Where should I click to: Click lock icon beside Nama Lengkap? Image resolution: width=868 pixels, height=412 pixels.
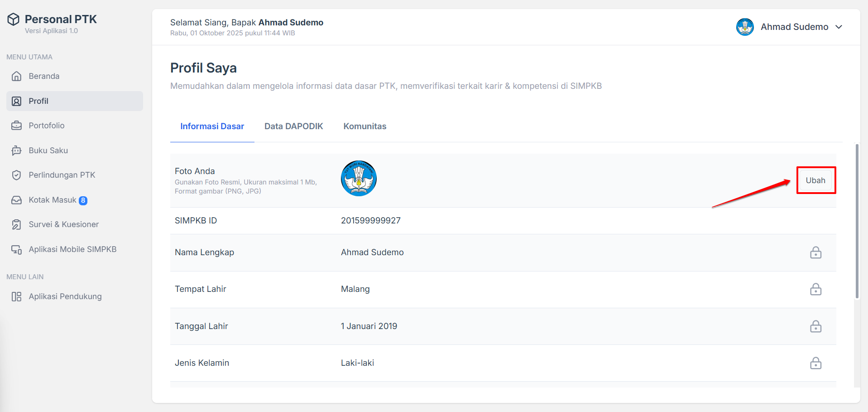pos(815,252)
